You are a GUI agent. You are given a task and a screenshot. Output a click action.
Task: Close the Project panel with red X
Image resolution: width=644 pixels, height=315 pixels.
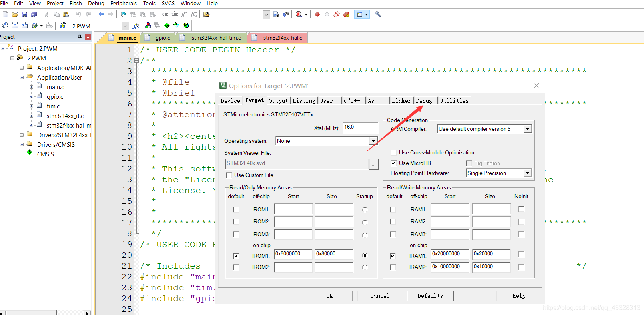[88, 37]
